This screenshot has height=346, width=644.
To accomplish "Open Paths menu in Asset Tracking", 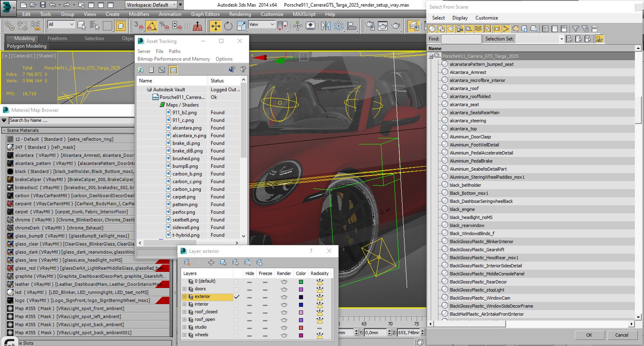I will [174, 51].
